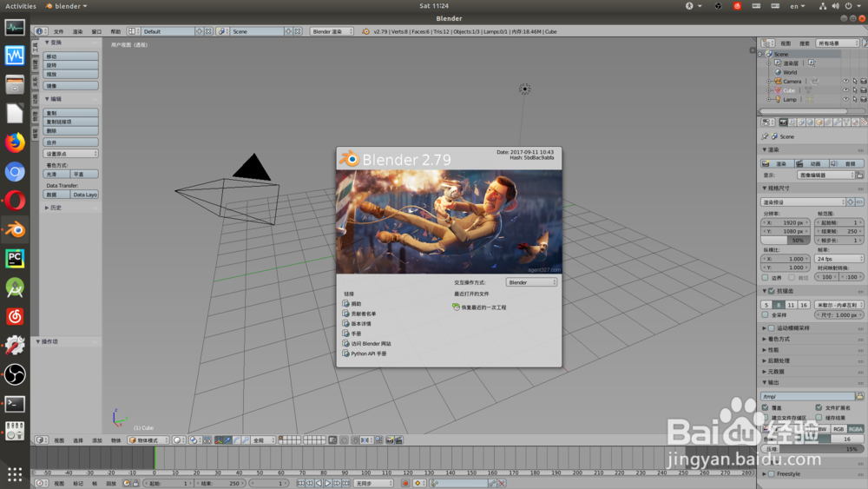Enable the 全采样 full sample checkbox
The width and height of the screenshot is (868, 489).
765,315
